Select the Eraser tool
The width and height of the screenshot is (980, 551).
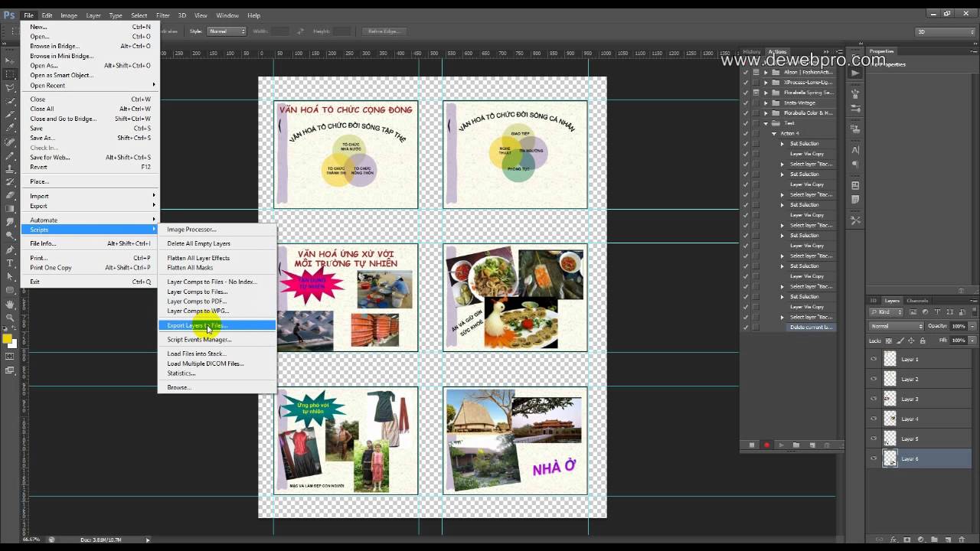[11, 195]
